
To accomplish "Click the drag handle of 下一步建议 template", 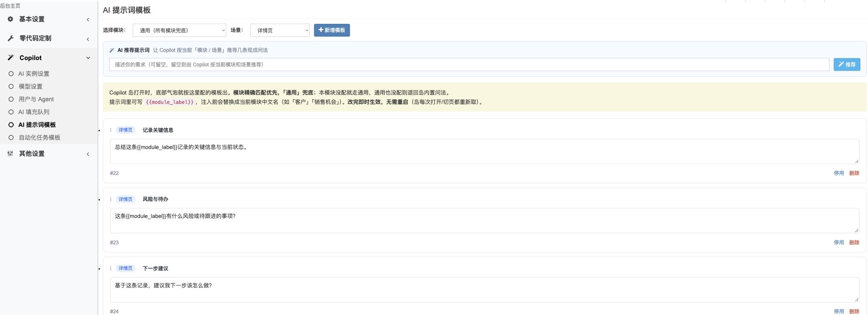I will coord(111,269).
